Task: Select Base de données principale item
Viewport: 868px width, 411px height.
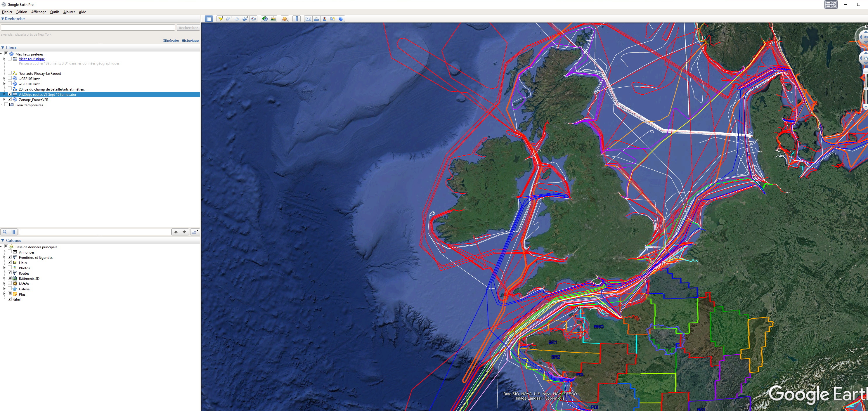Action: coord(36,247)
